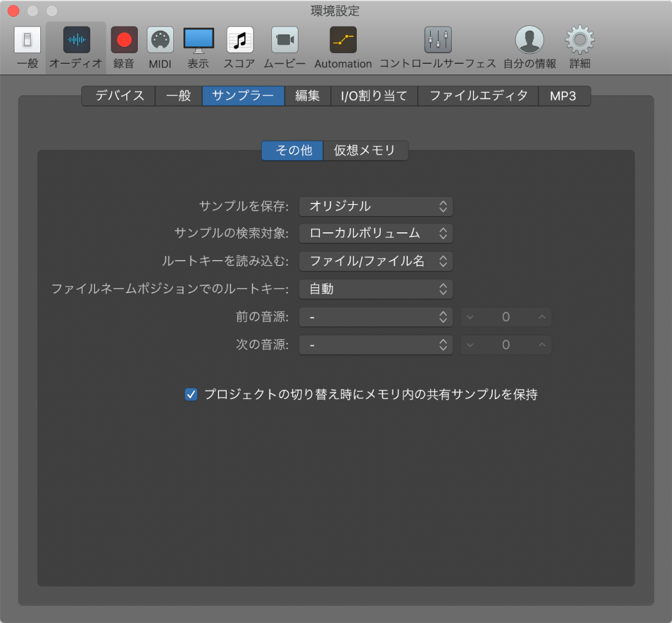Select the Automation preferences icon
The width and height of the screenshot is (672, 623).
point(342,45)
